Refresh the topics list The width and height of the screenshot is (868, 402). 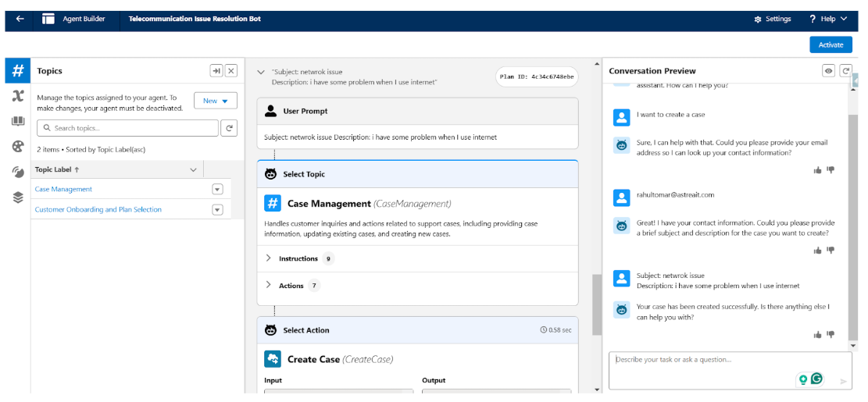pos(229,128)
